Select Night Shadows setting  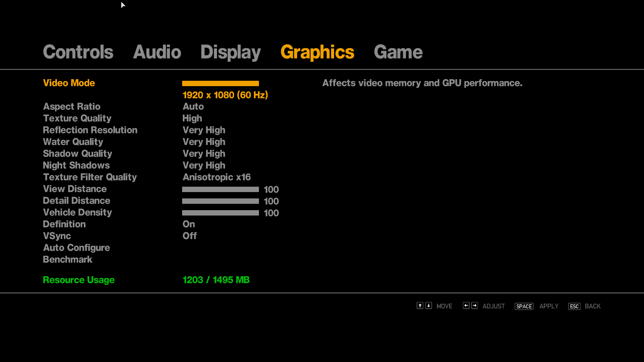point(76,165)
